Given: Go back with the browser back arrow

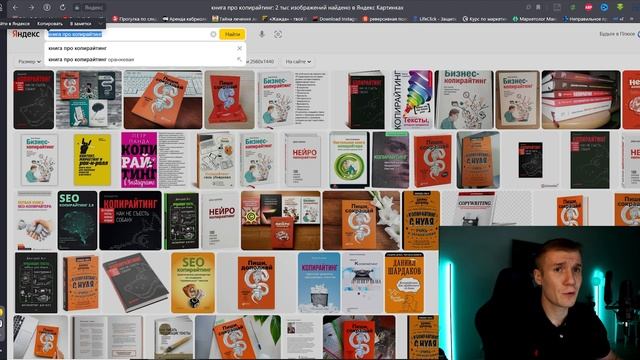Looking at the screenshot, I should (x=15, y=7).
